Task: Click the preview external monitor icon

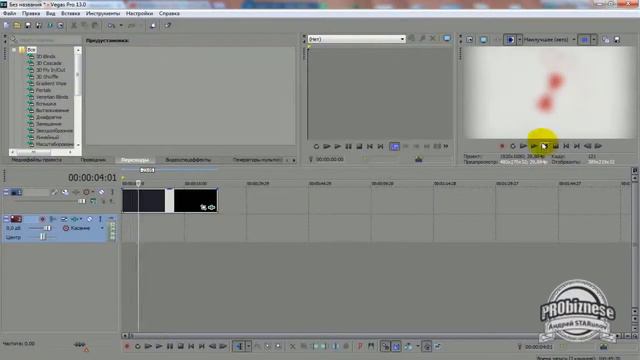Action: (483, 40)
